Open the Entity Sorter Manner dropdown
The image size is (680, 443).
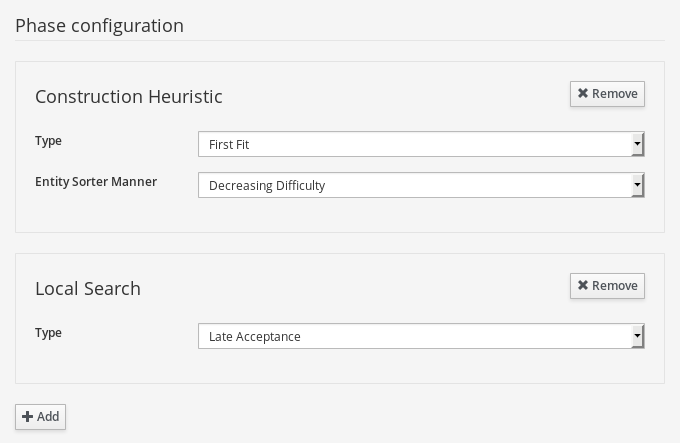[x=421, y=185]
